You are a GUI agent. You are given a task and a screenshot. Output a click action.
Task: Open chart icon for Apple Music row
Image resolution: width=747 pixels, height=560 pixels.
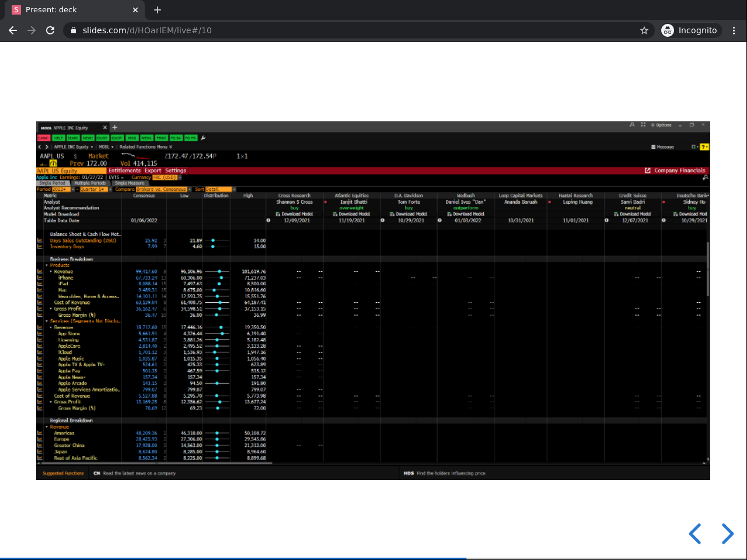(40, 359)
